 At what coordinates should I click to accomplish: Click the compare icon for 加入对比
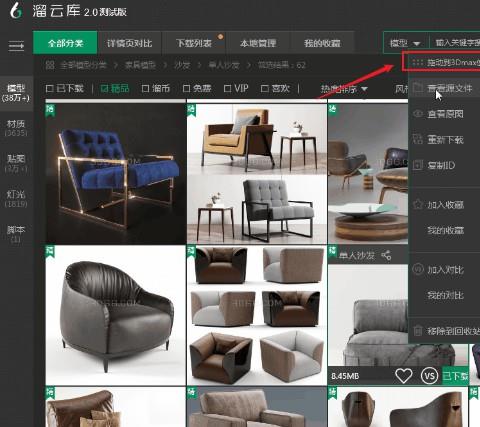point(418,269)
